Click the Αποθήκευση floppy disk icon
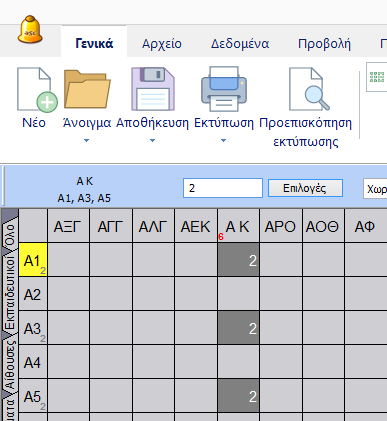387x421 pixels. click(153, 89)
